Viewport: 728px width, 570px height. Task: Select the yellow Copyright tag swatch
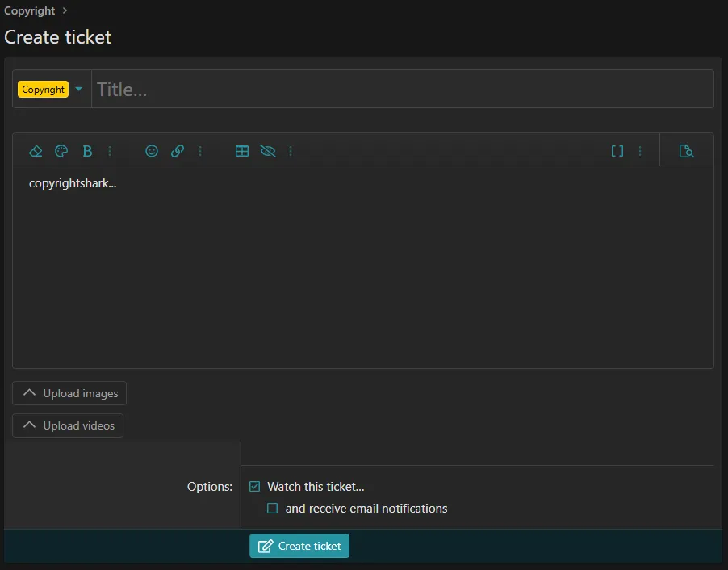pyautogui.click(x=43, y=89)
